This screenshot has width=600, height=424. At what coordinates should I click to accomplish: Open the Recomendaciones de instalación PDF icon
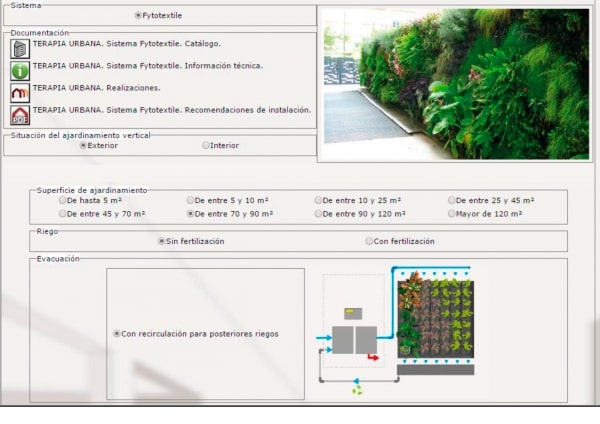[20, 115]
